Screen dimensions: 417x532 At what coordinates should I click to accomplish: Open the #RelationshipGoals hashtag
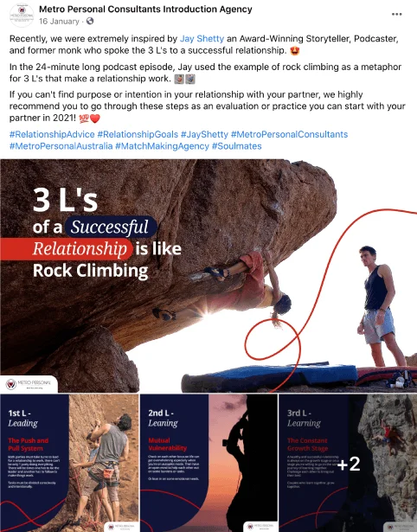coord(138,134)
